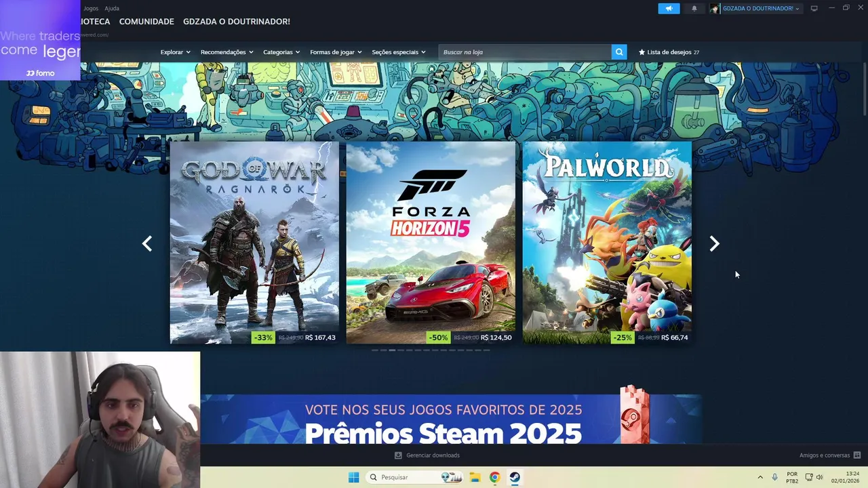Open the volume speaker icon
The height and width of the screenshot is (488, 868).
(819, 477)
